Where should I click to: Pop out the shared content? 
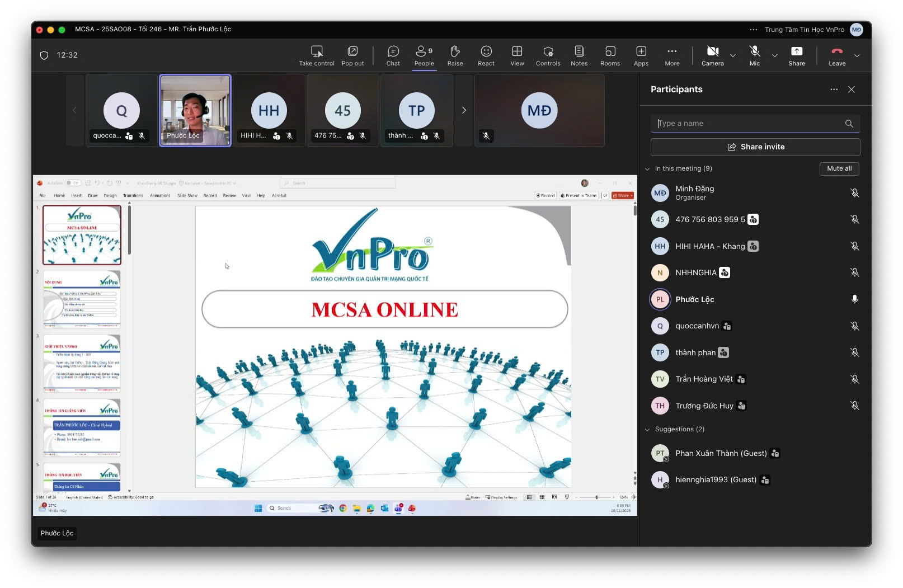pyautogui.click(x=352, y=55)
